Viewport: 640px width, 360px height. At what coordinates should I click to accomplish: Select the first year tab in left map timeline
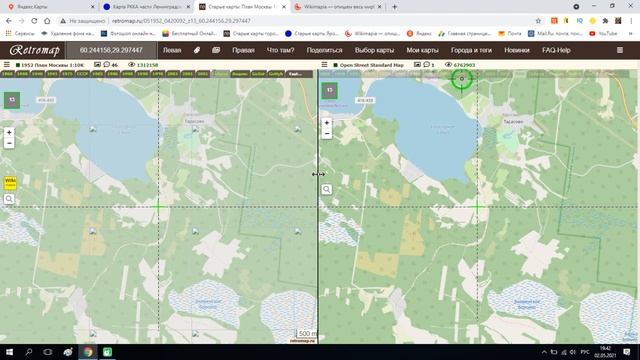pos(7,74)
